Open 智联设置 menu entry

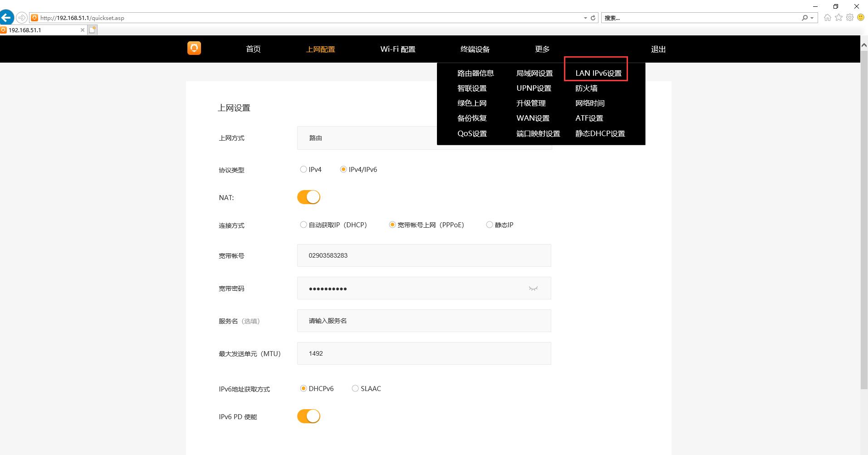(x=472, y=88)
